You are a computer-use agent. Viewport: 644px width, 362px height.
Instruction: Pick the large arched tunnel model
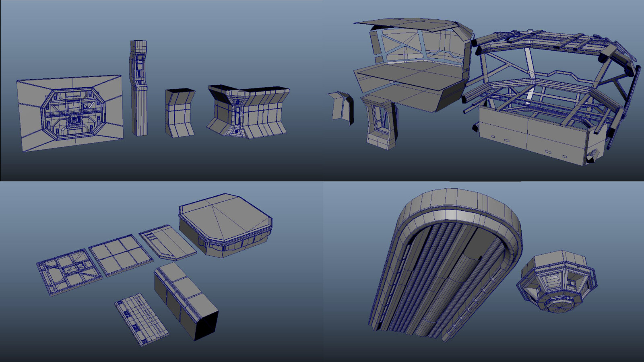tap(445, 265)
